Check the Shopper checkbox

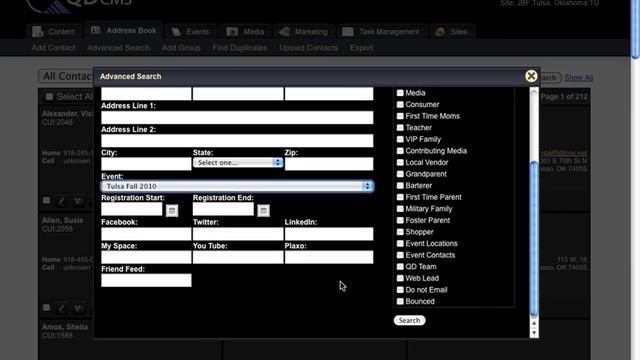400,232
